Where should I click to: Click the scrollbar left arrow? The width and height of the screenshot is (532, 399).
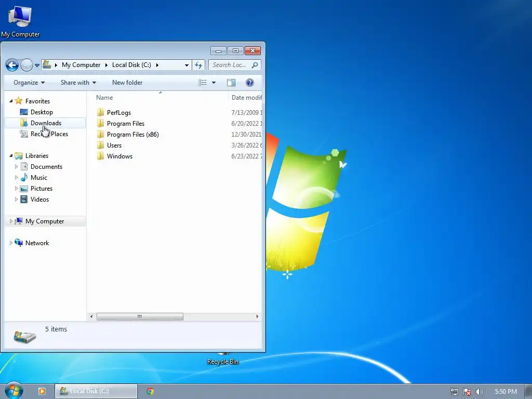coord(91,316)
